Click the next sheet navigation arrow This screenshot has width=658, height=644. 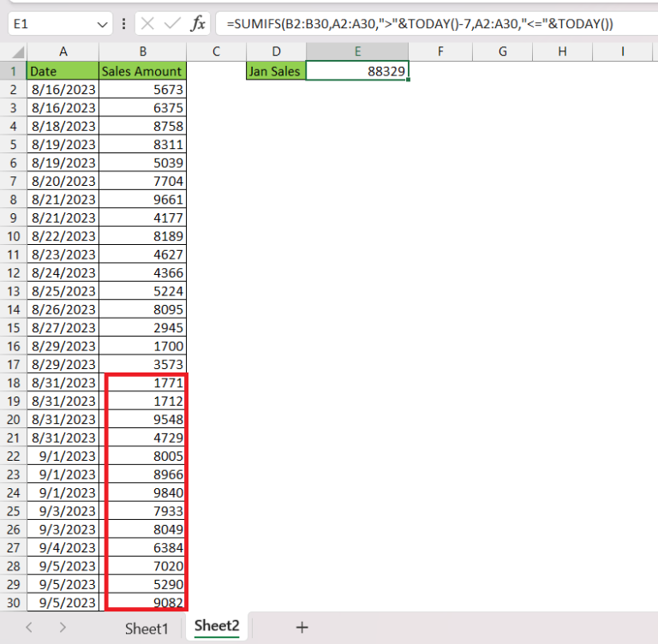point(63,627)
